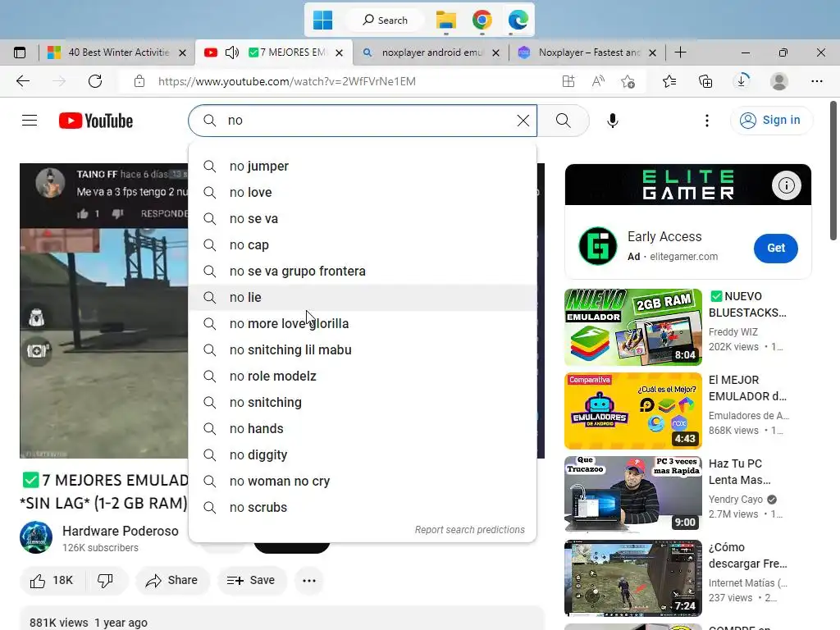Clear the YouTube search text
Viewport: 840px width, 630px height.
(x=523, y=121)
